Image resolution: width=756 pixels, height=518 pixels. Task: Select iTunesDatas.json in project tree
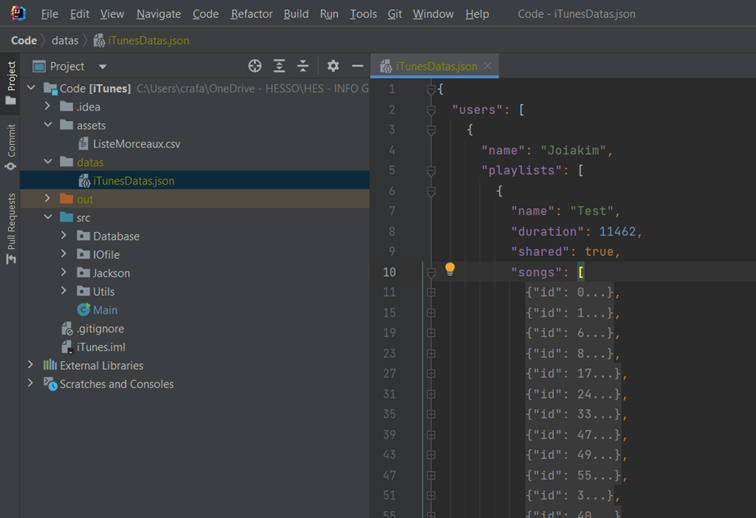pos(134,181)
